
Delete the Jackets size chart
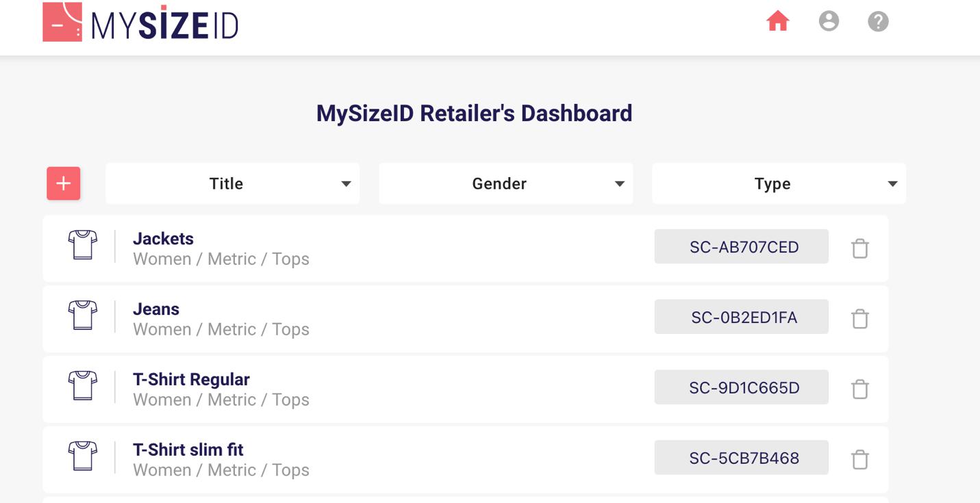859,248
